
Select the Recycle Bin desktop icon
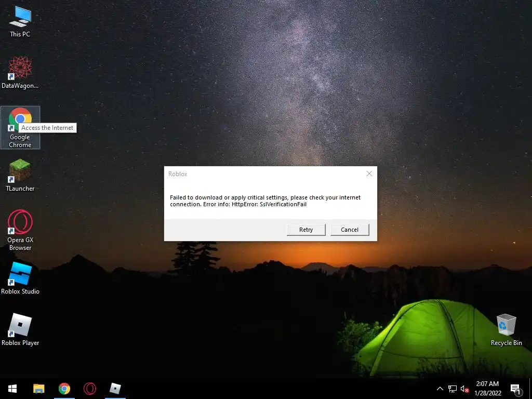[506, 330]
